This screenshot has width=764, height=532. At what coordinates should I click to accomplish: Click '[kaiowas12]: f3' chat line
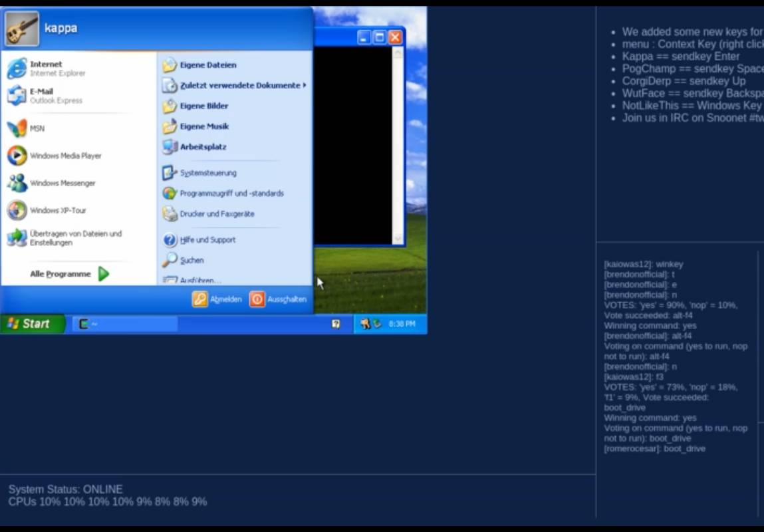[x=634, y=376]
